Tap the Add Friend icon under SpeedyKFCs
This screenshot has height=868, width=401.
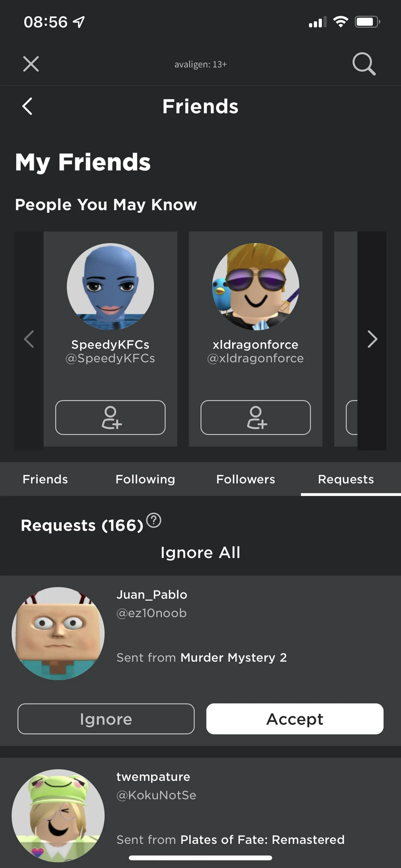111,417
